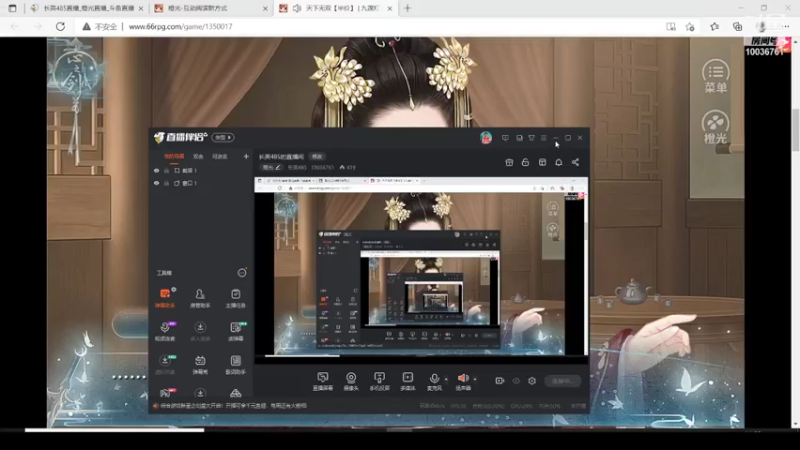Select the first scene tab
Image resolution: width=800 pixels, height=450 pixels.
coord(174,156)
